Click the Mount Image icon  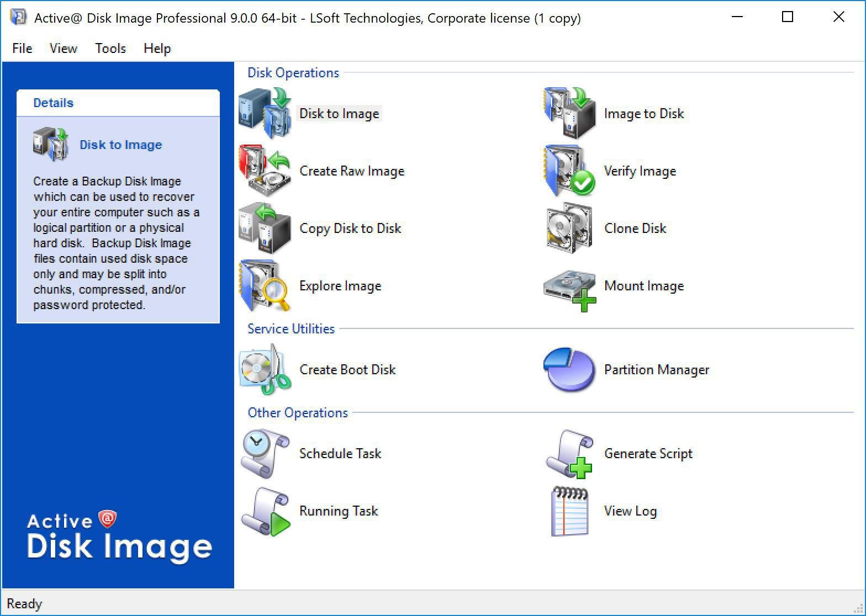[x=569, y=288]
